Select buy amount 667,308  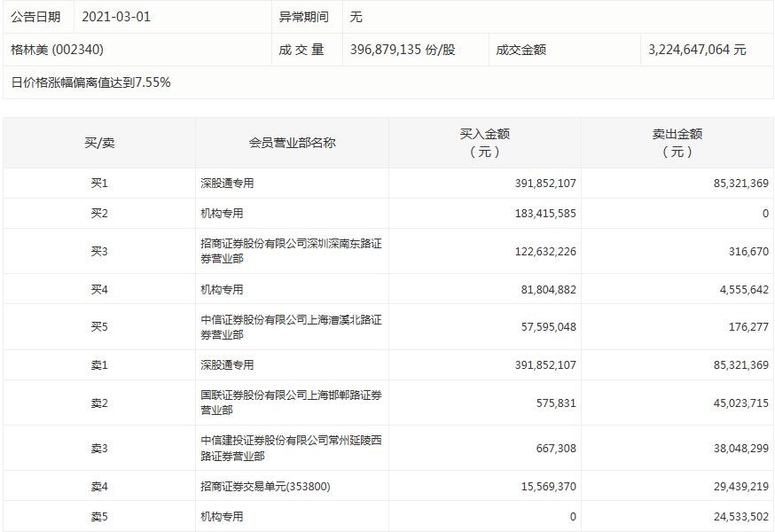556,449
